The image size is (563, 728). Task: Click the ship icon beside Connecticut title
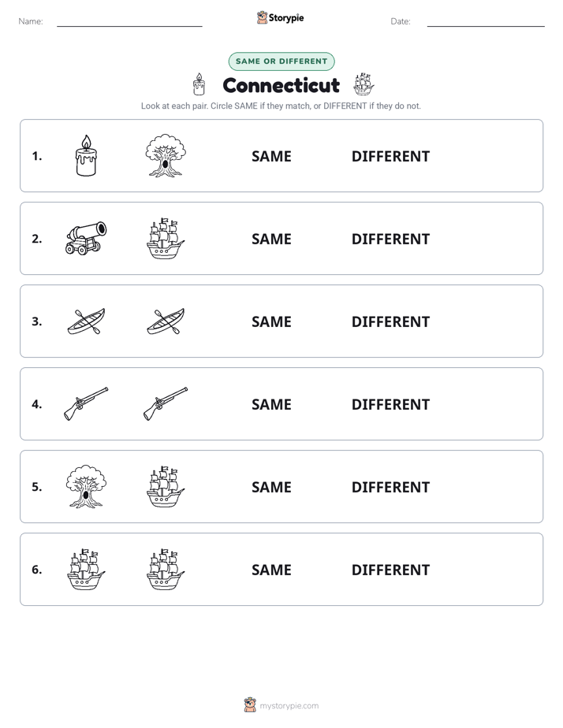[364, 84]
